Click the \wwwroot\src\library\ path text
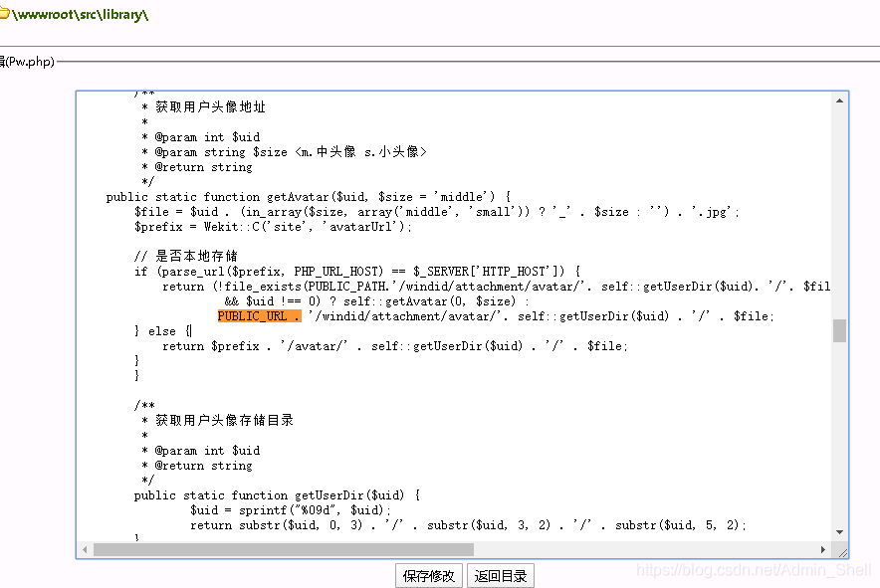Screen dimensions: 880x588 (81, 15)
